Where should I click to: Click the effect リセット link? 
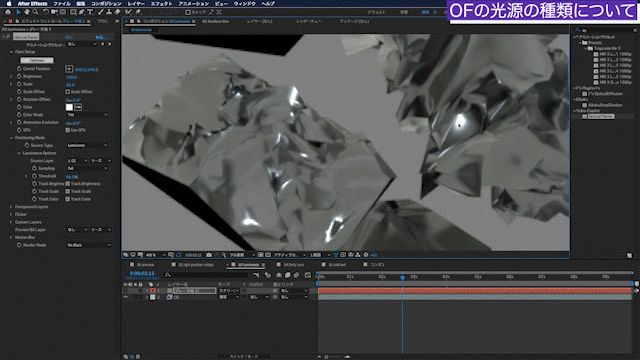[69, 37]
